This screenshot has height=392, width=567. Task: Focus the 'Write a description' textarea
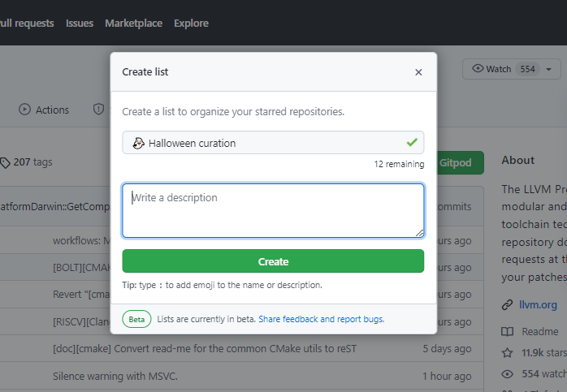(273, 211)
